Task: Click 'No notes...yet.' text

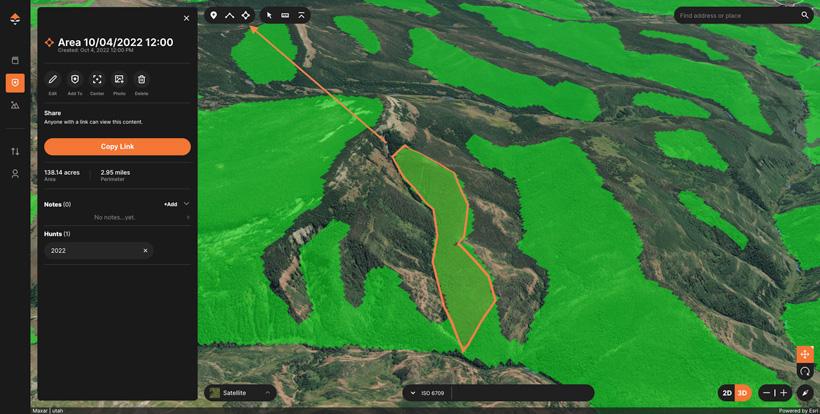Action: [x=115, y=217]
